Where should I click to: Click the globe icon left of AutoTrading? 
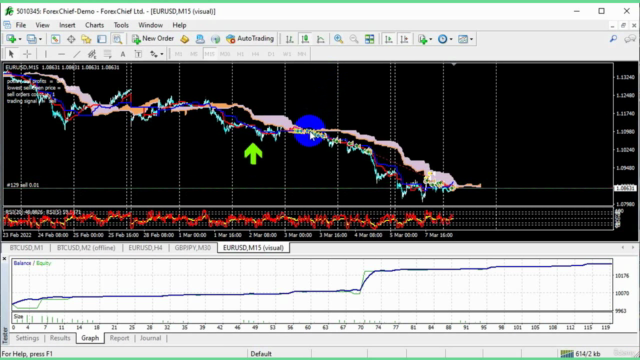215,39
